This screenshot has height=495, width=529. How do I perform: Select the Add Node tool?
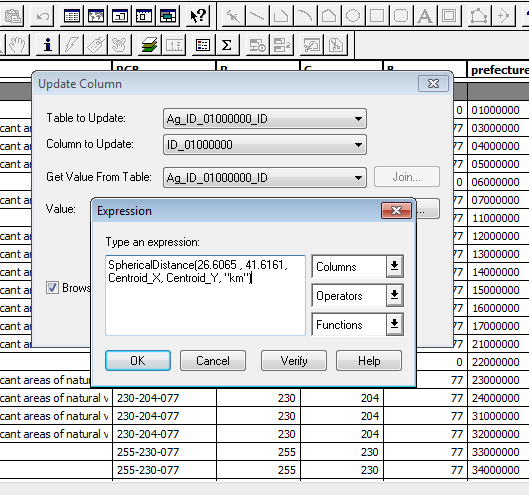[503, 16]
